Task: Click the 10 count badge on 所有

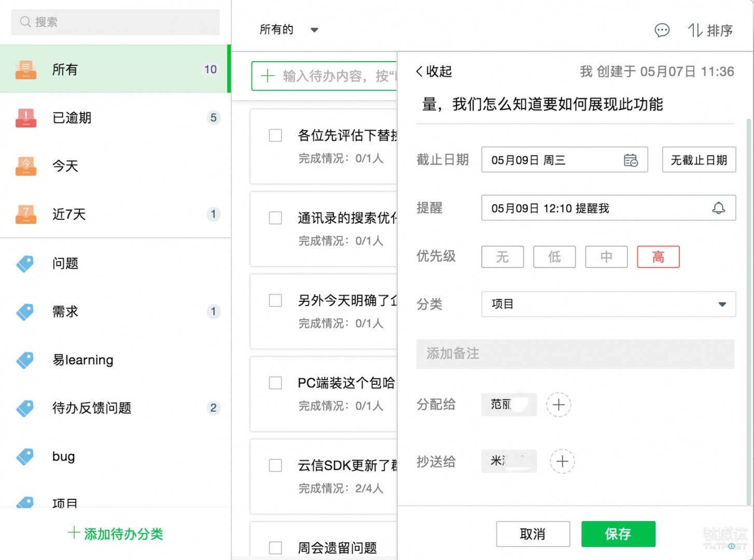Action: 211,69
